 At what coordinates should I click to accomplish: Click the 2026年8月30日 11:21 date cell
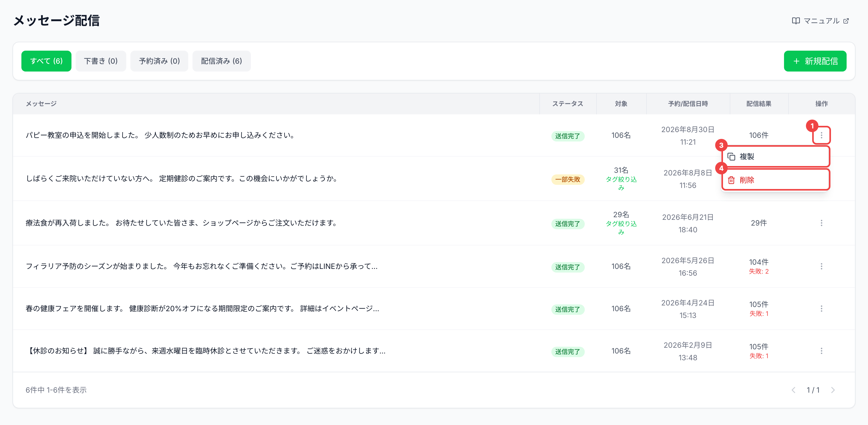click(x=688, y=136)
